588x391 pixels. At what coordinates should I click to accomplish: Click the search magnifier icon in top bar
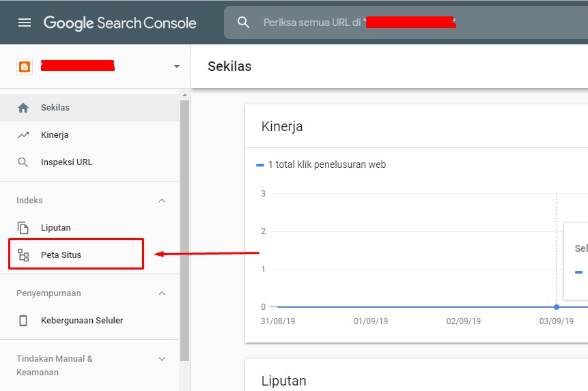tap(243, 23)
